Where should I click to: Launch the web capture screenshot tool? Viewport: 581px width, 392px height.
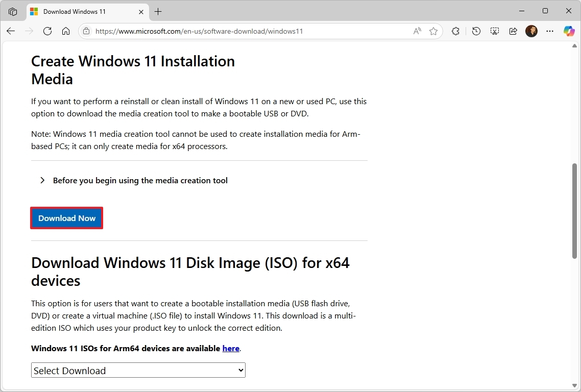[494, 31]
